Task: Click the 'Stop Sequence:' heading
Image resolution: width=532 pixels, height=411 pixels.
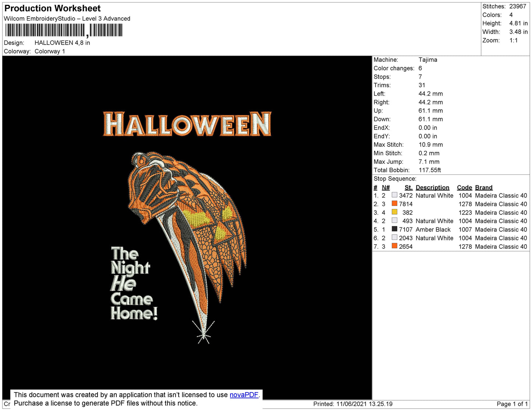Action: coord(395,178)
